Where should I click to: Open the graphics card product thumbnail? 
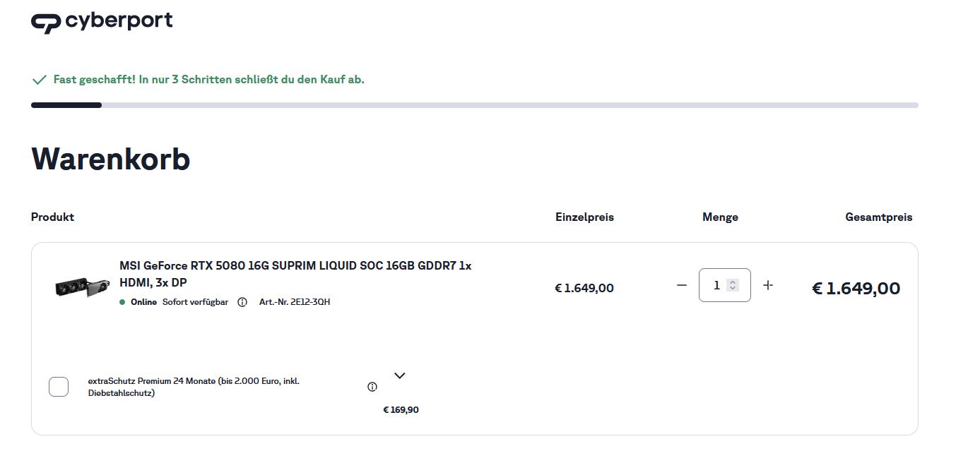click(x=83, y=285)
